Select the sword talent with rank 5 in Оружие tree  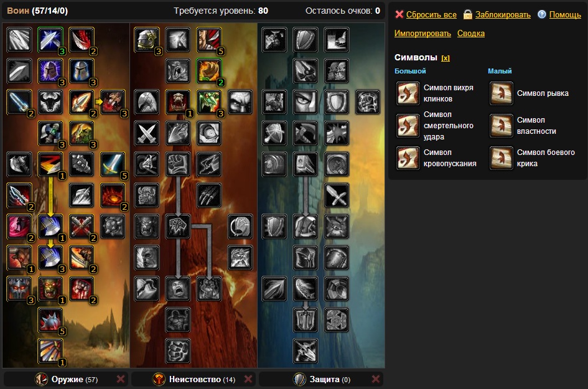[112, 164]
